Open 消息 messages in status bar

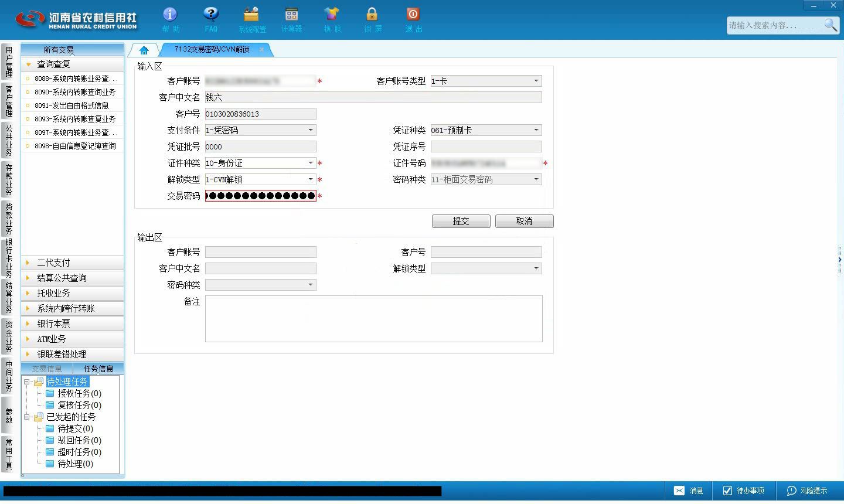pyautogui.click(x=689, y=491)
